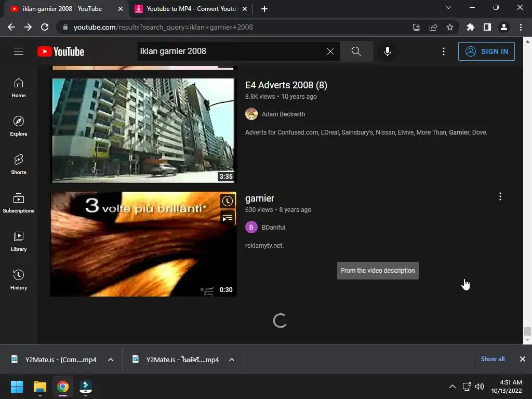Viewport: 532px width, 399px height.
Task: Click the Adam Beckwith channel avatar
Action: click(x=251, y=114)
